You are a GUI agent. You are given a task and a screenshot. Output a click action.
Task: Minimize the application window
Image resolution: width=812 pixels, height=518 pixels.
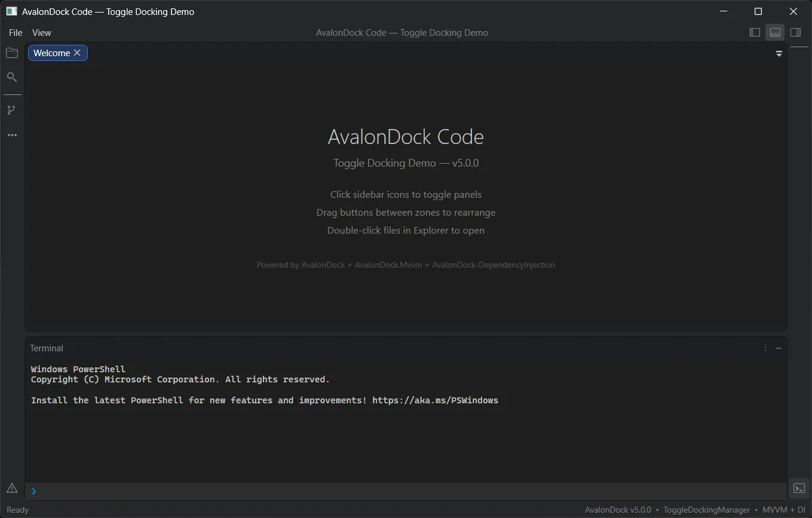point(724,11)
